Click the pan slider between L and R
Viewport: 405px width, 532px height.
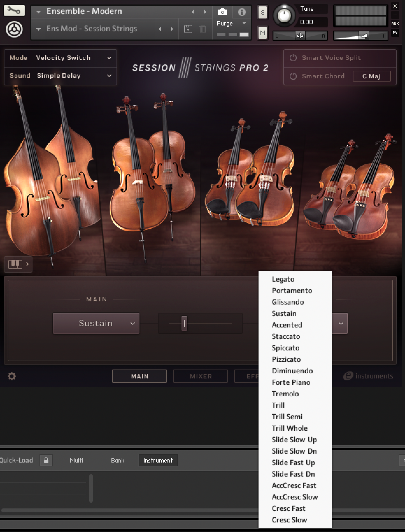pos(300,36)
